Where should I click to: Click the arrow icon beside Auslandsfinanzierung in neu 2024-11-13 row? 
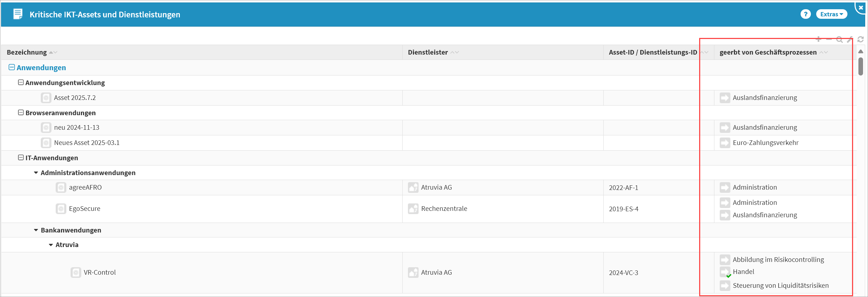[725, 128]
